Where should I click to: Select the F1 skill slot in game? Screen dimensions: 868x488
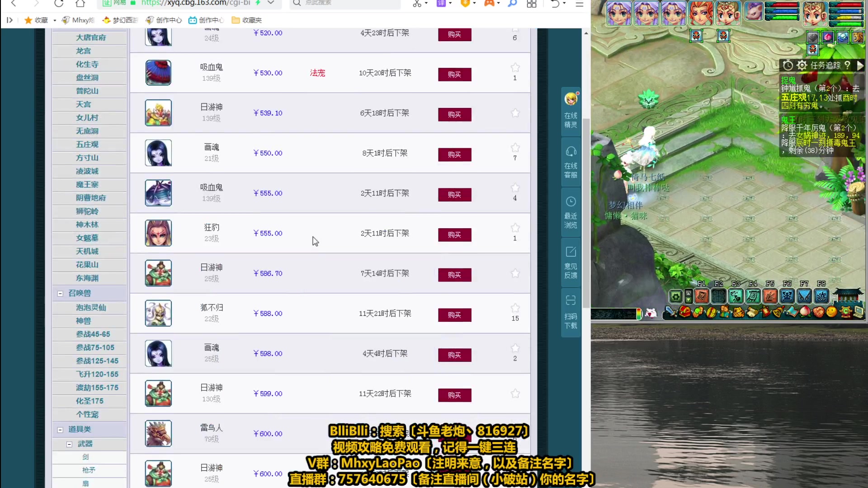pyautogui.click(x=702, y=296)
